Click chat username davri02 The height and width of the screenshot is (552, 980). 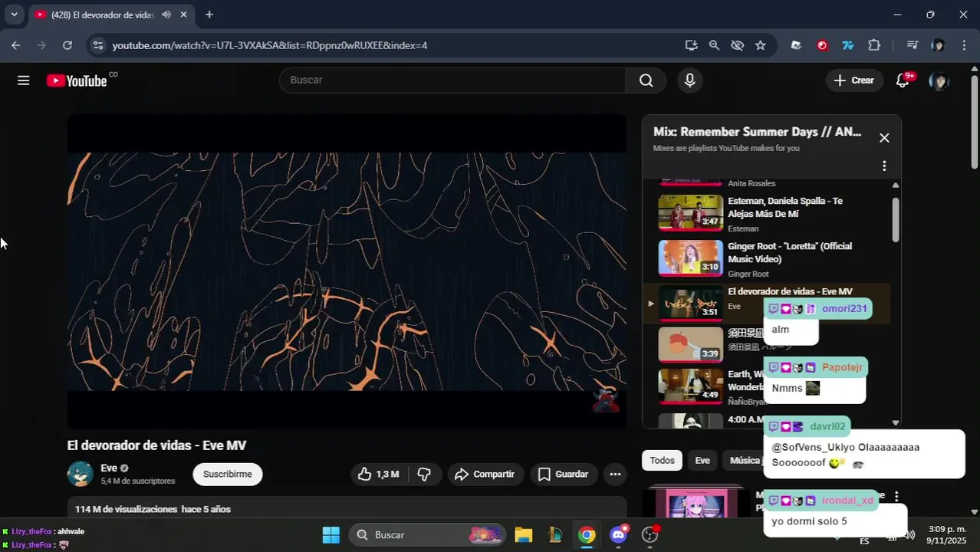(x=827, y=426)
